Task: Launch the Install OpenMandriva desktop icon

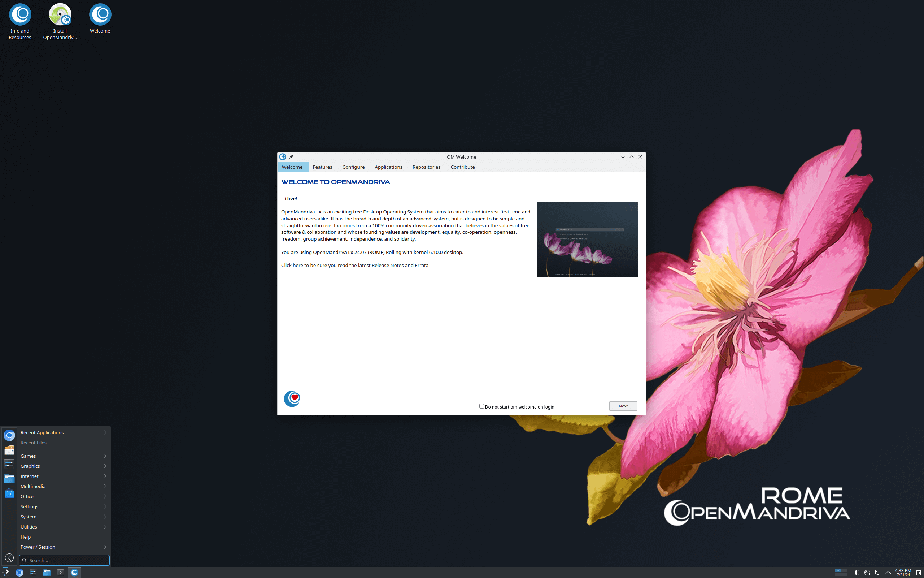Action: (x=60, y=22)
